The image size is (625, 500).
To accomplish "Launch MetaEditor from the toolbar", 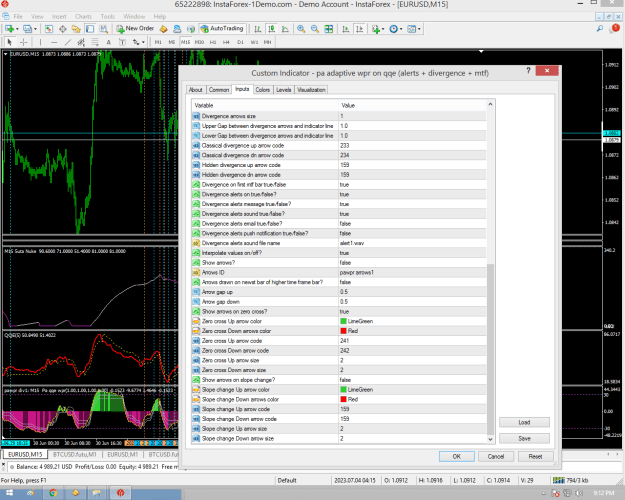I will click(x=163, y=29).
